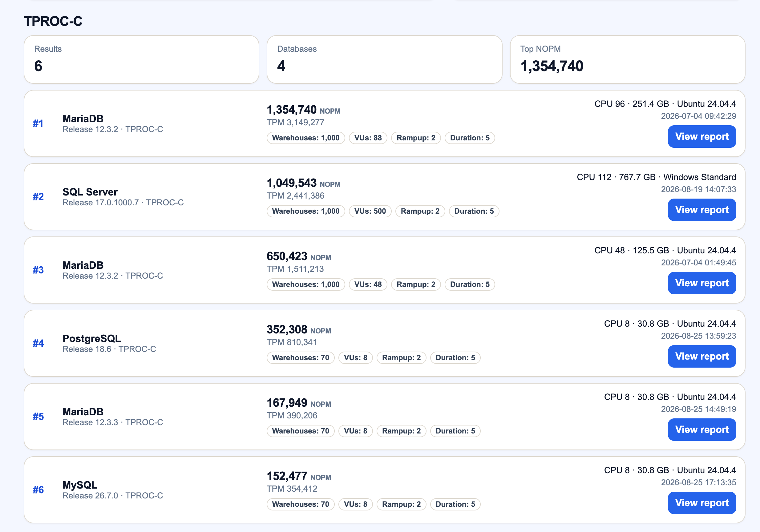Click timestamp 2026-07-04 09:42:29

tap(698, 116)
